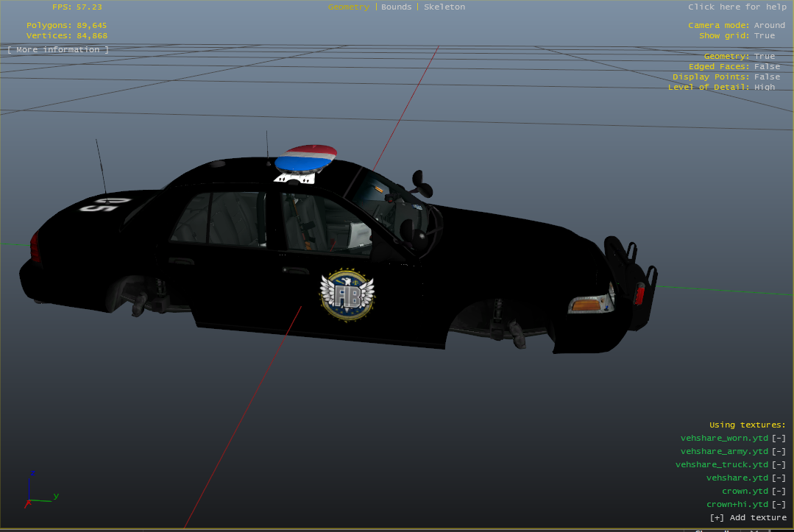Remove the vehshare_army.ytd texture
This screenshot has width=794, height=532.
click(779, 452)
